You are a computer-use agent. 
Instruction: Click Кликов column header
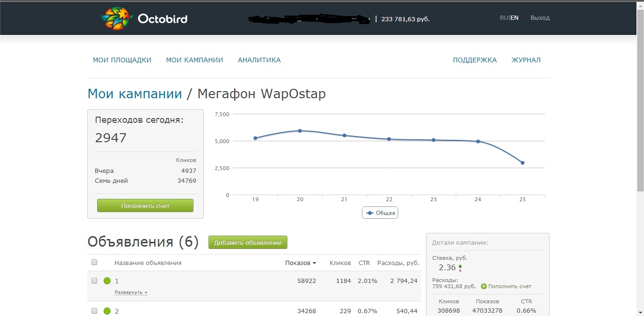tap(340, 263)
